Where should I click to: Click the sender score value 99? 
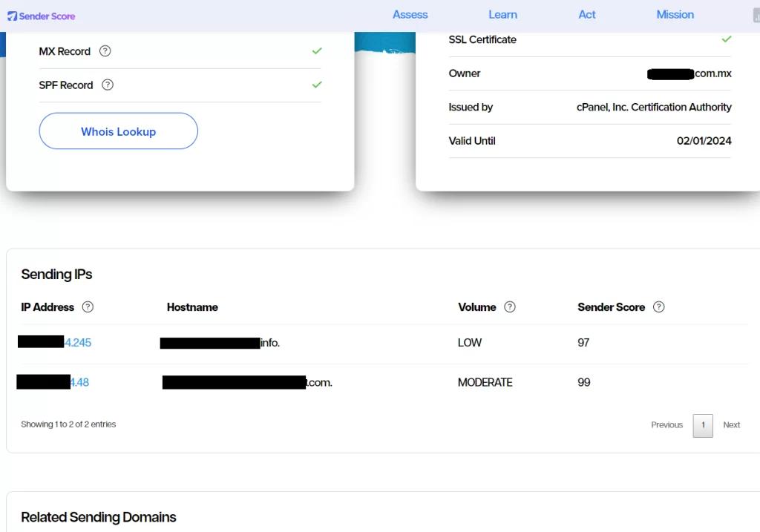pyautogui.click(x=584, y=382)
